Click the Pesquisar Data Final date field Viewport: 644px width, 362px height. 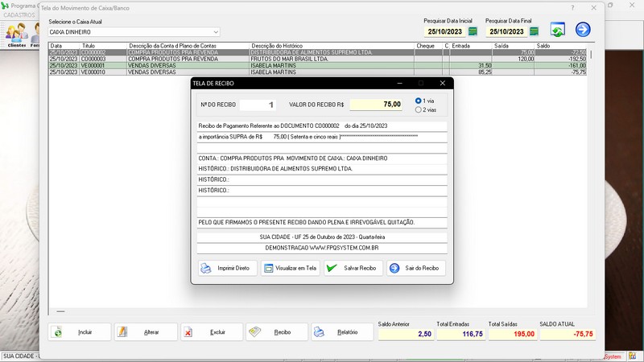507,31
